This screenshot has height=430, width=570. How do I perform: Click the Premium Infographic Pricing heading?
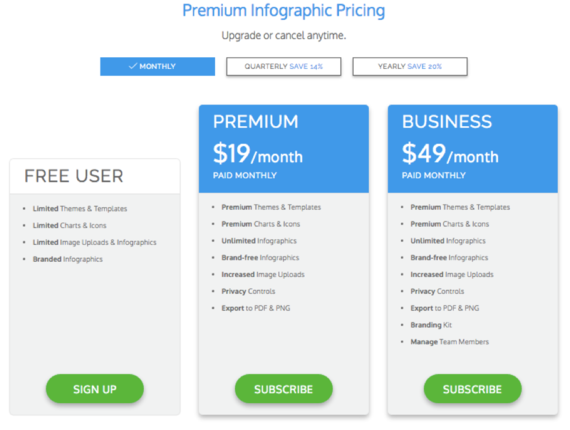click(x=284, y=11)
